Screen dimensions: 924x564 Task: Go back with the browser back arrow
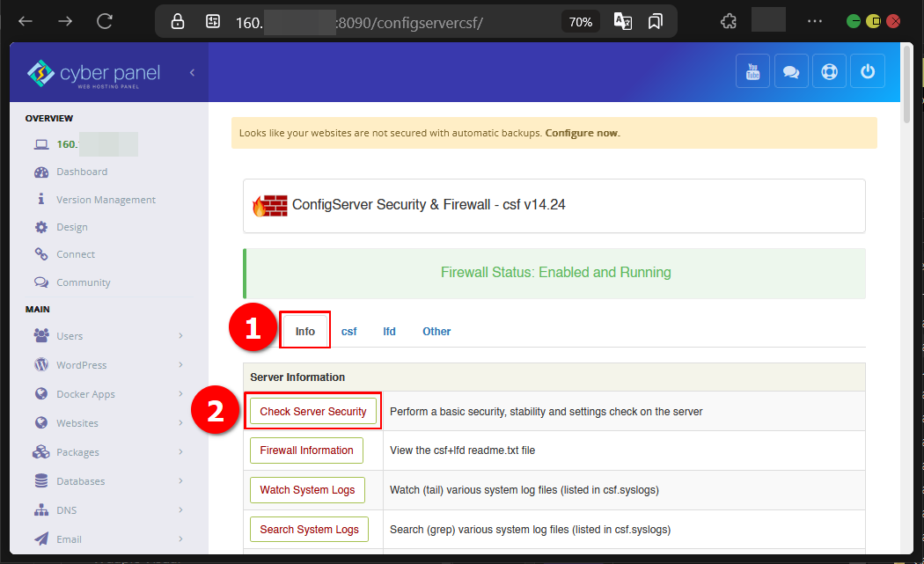tap(26, 22)
